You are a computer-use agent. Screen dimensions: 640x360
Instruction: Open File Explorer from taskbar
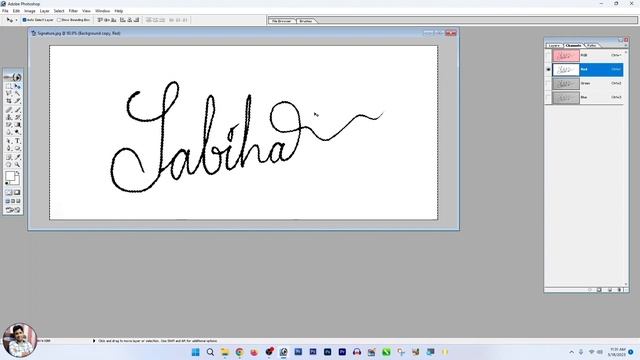[225, 352]
